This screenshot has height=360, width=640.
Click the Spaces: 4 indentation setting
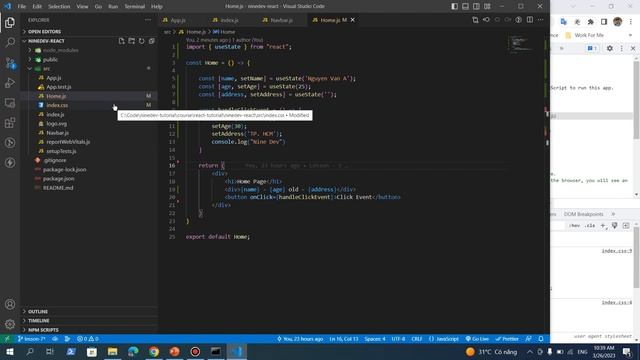click(375, 339)
